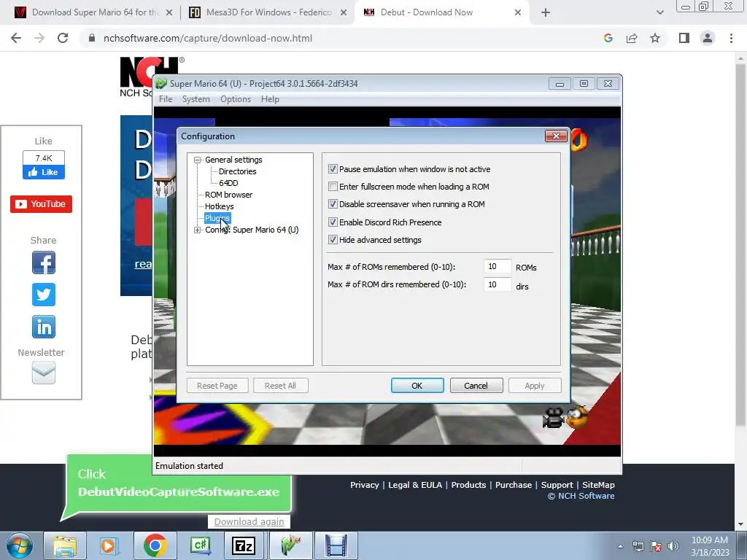Open Project64 File menu

pyautogui.click(x=166, y=99)
